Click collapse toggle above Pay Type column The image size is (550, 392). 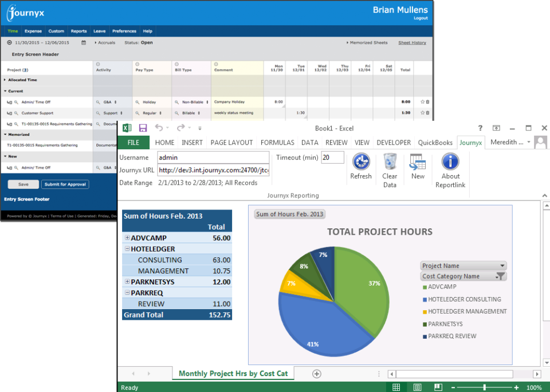click(x=137, y=64)
